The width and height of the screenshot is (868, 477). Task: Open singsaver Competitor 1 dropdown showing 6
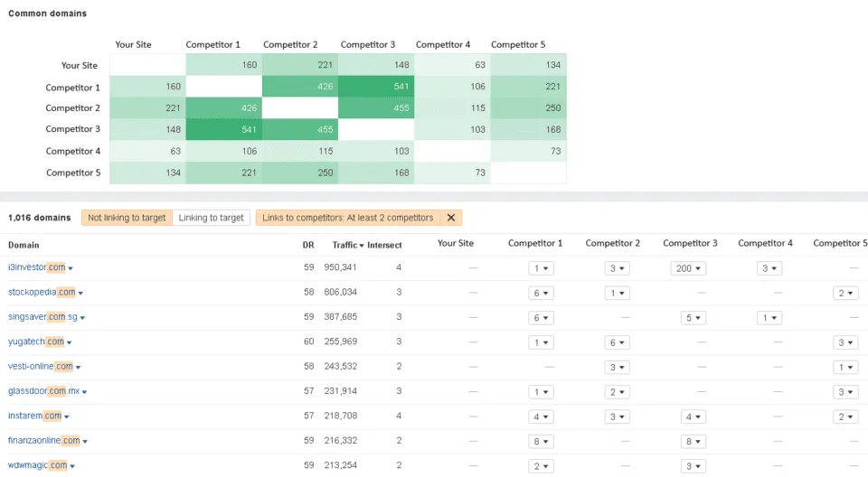541,318
